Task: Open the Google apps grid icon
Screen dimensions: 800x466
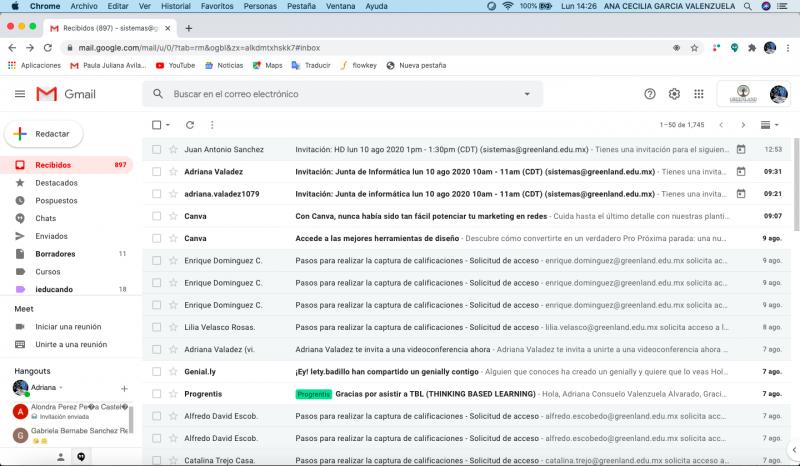Action: tap(698, 94)
